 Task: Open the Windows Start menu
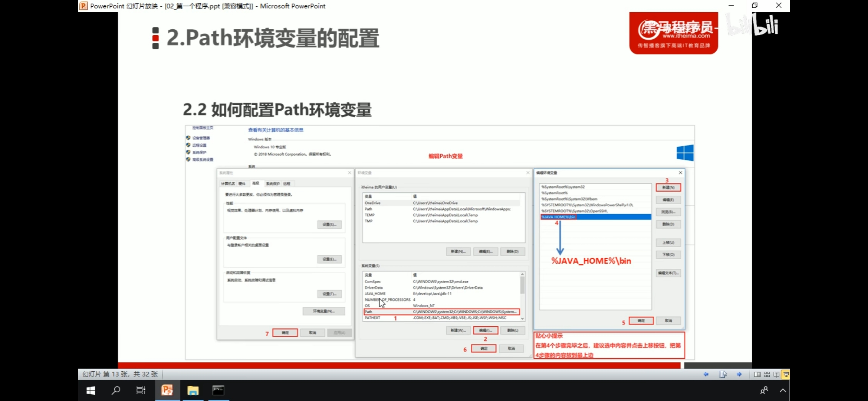[91, 390]
